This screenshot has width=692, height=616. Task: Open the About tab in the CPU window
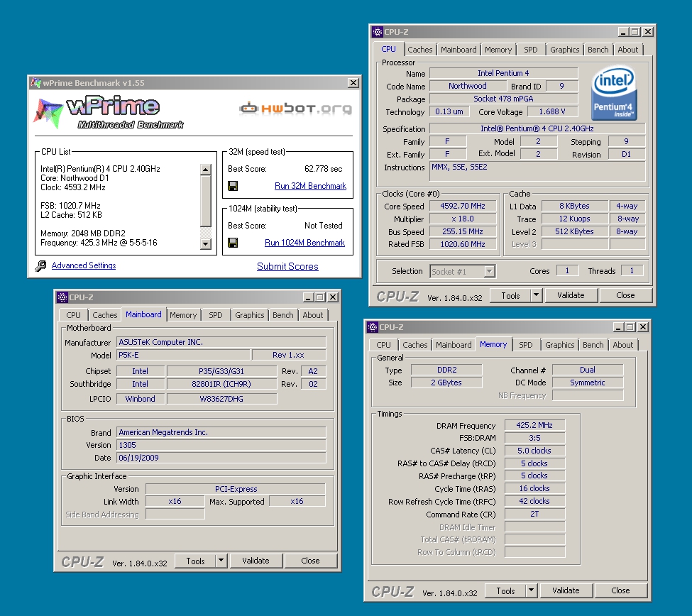tap(627, 50)
